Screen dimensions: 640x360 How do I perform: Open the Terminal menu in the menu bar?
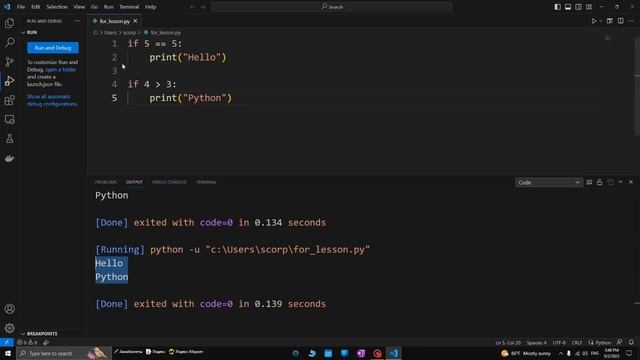[129, 7]
